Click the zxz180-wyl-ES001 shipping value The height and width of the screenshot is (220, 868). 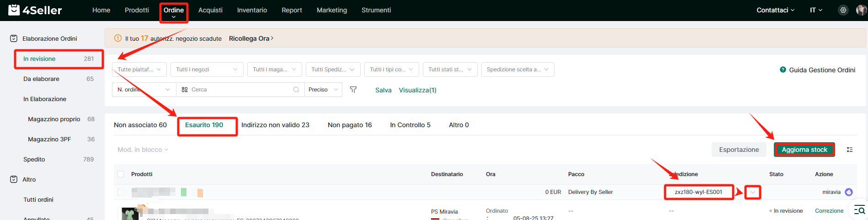pyautogui.click(x=698, y=192)
